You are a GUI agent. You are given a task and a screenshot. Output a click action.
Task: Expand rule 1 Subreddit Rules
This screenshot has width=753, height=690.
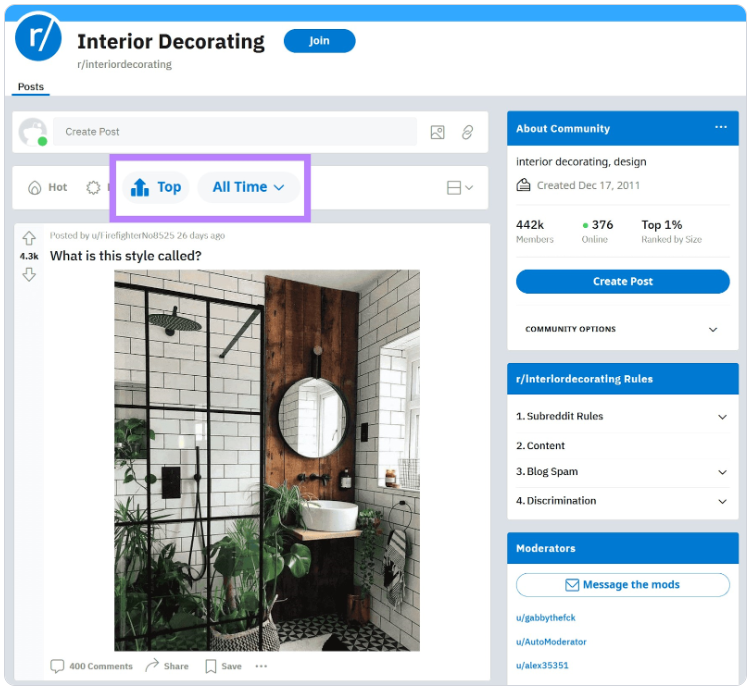tap(622, 416)
